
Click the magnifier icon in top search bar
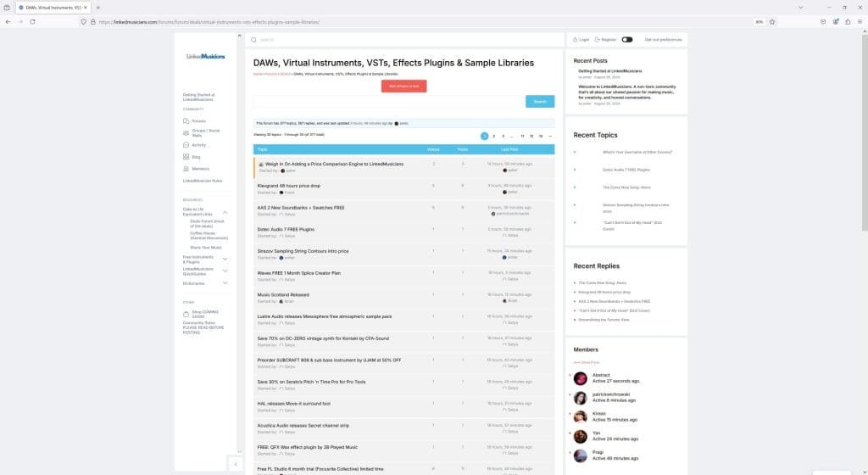coord(253,40)
